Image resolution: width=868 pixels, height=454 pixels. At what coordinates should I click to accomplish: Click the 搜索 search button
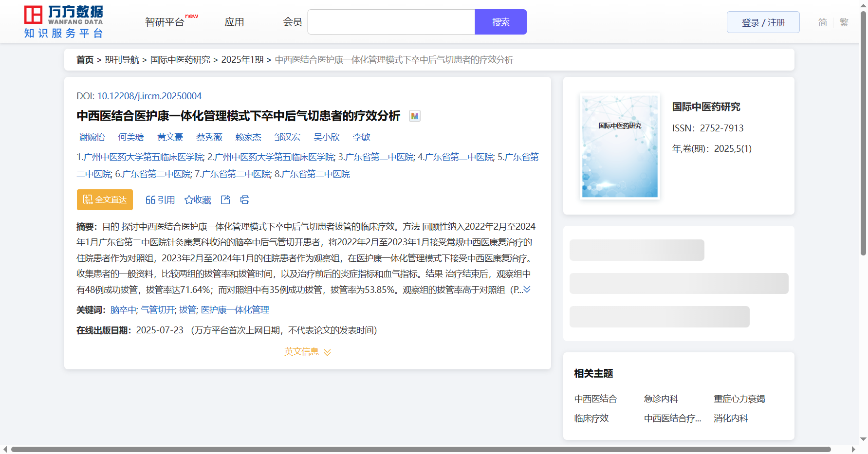click(501, 22)
